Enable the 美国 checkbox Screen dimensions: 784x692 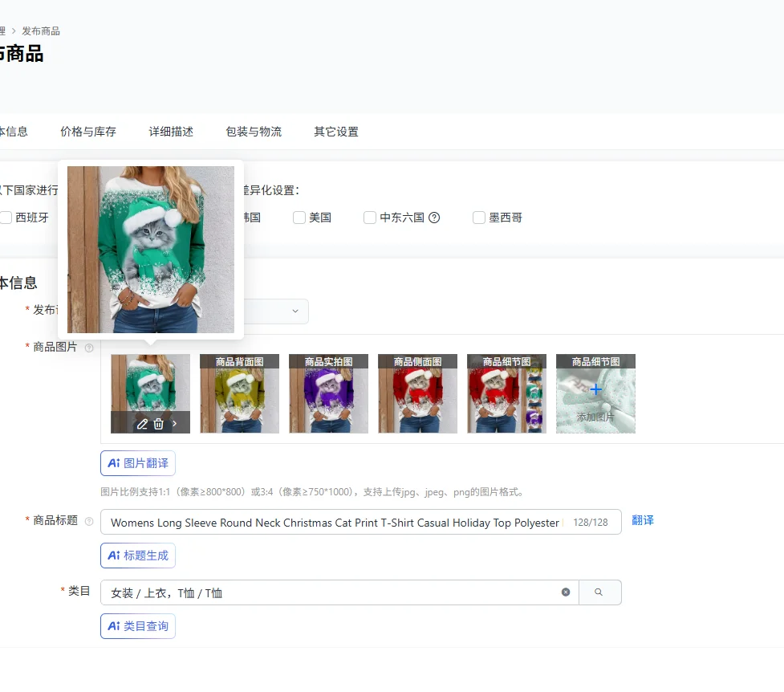pos(299,218)
